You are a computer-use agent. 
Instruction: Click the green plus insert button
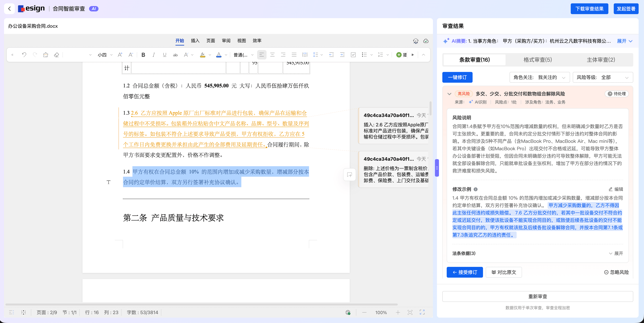point(399,55)
